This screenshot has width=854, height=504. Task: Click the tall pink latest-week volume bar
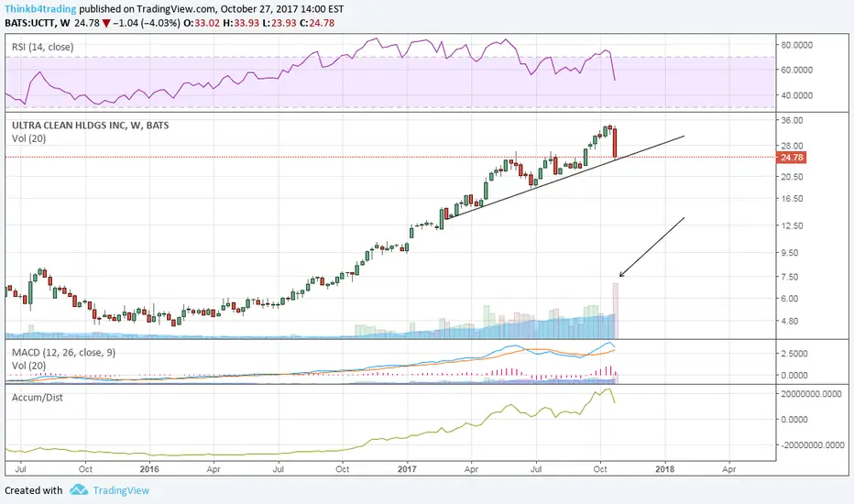point(616,311)
